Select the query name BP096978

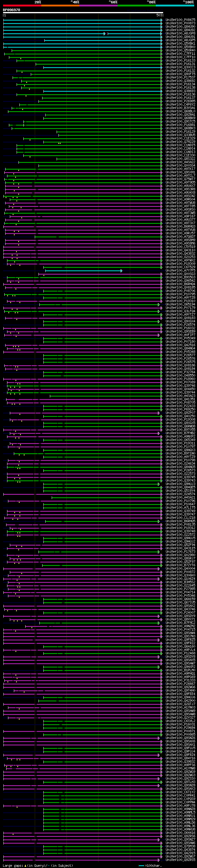[x=11, y=10]
